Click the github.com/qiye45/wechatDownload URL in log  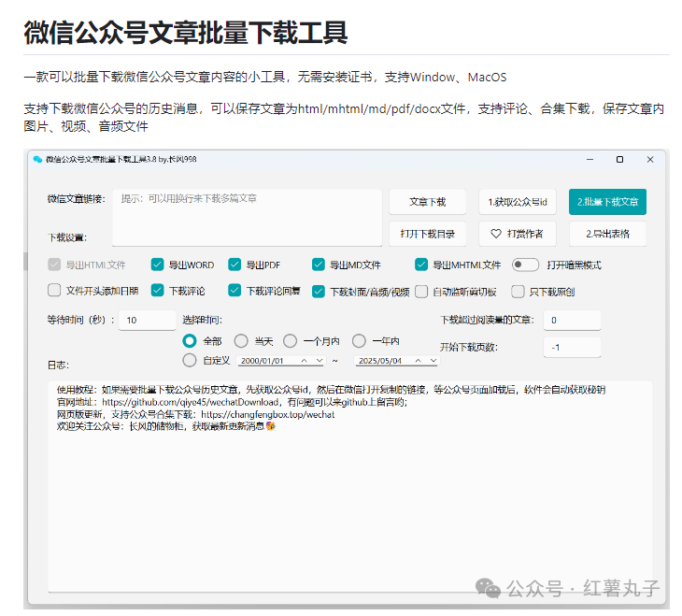pos(190,402)
